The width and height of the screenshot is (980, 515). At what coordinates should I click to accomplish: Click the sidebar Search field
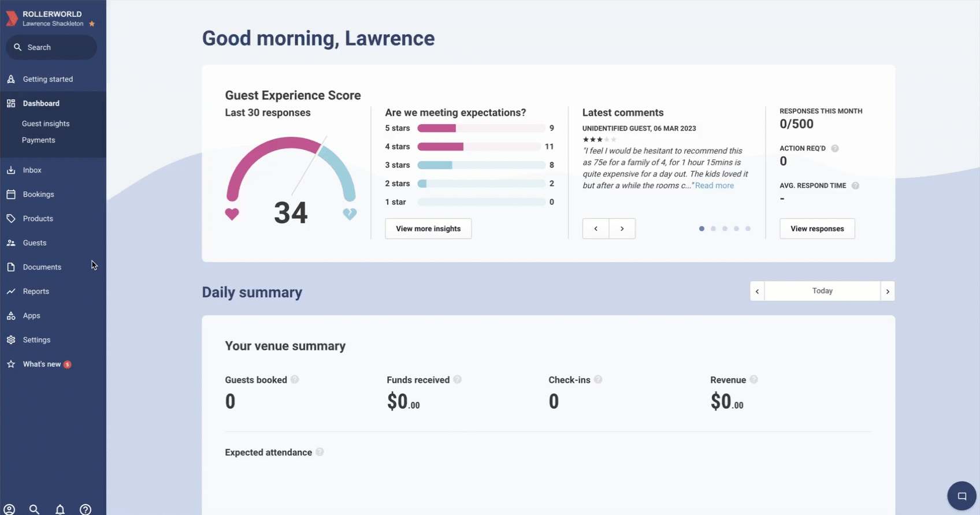(x=51, y=47)
